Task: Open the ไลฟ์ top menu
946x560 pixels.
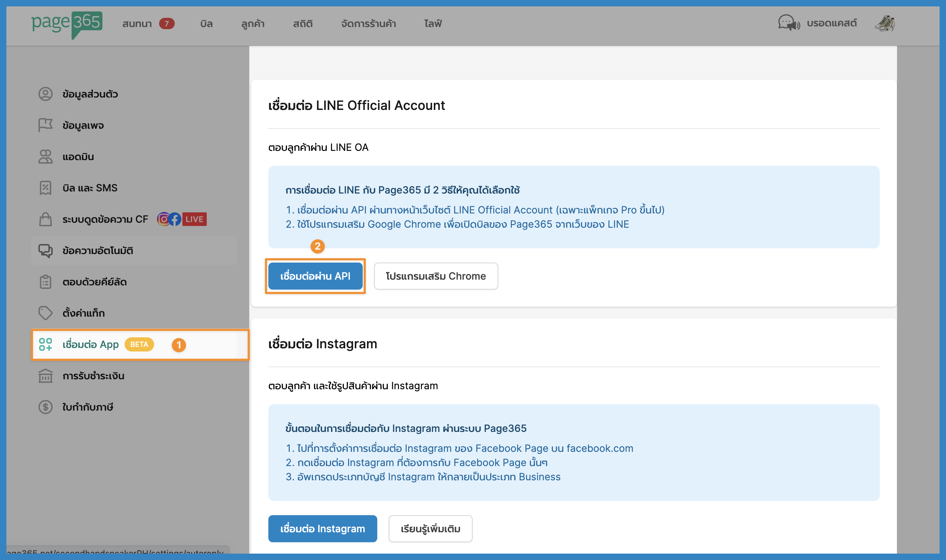Action: (433, 24)
